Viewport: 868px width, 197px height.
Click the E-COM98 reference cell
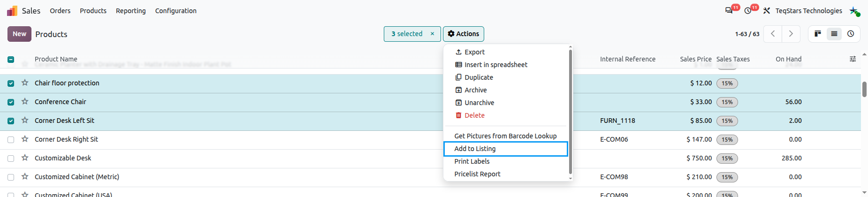(614, 177)
